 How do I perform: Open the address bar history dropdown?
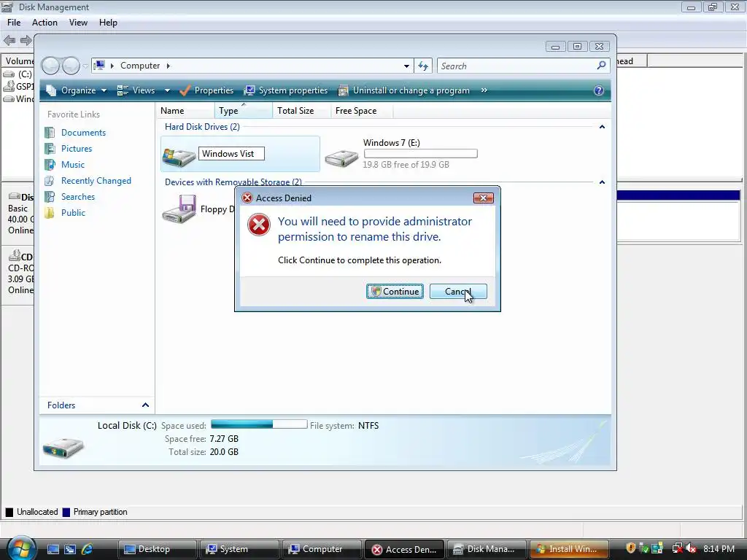click(x=406, y=66)
